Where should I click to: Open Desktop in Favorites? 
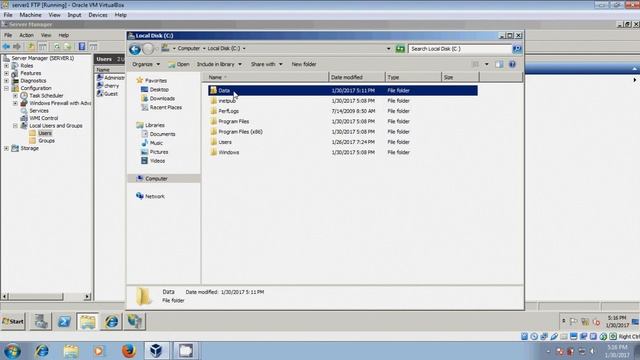coord(159,89)
